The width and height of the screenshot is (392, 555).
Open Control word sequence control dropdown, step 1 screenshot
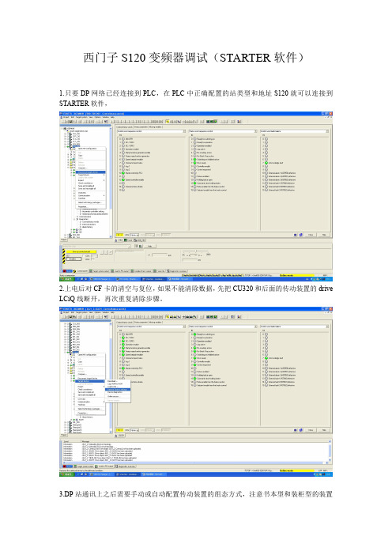click(x=152, y=131)
